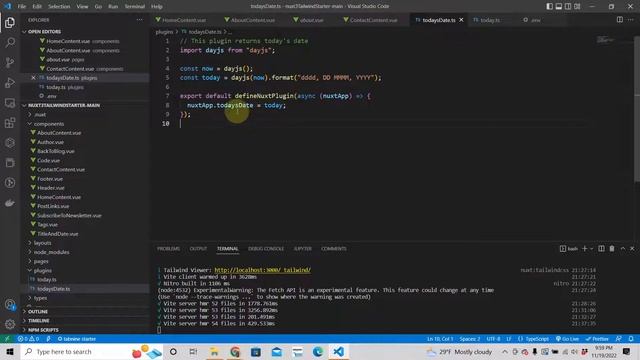The height and width of the screenshot is (360, 640).
Task: Click the feedback icon in status bar
Action: click(619, 339)
